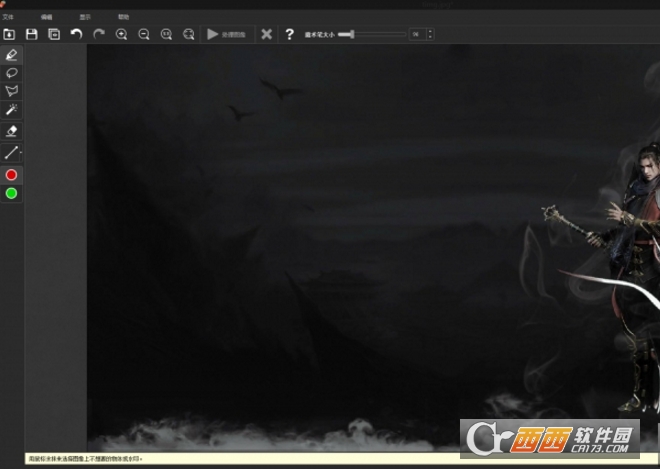Click the Zoom In magnifier icon

[x=121, y=34]
